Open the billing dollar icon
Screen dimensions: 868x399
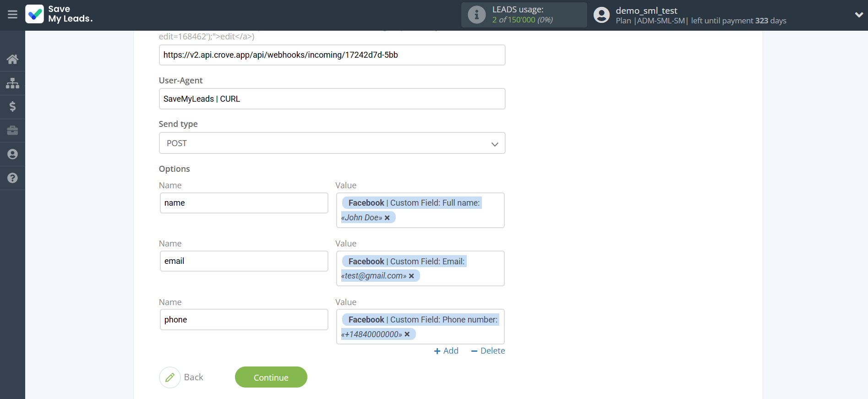pyautogui.click(x=12, y=107)
